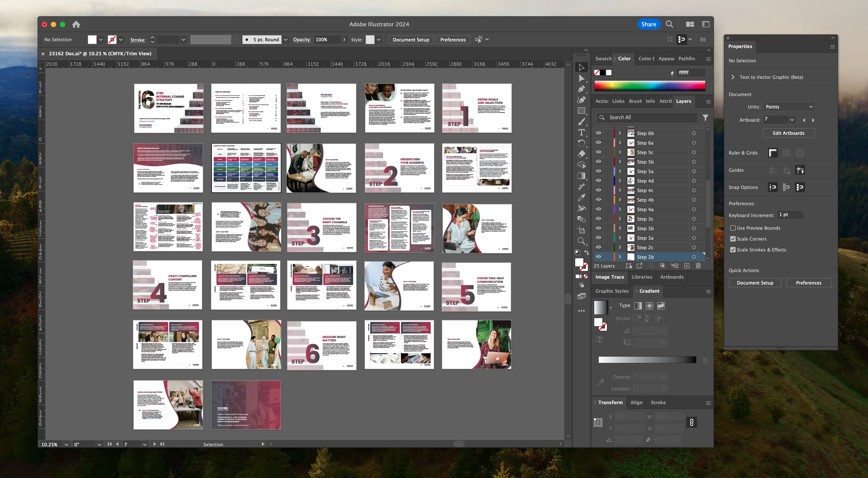Viewport: 868px width, 478px height.
Task: Switch to the Artboards tab
Action: pyautogui.click(x=672, y=277)
